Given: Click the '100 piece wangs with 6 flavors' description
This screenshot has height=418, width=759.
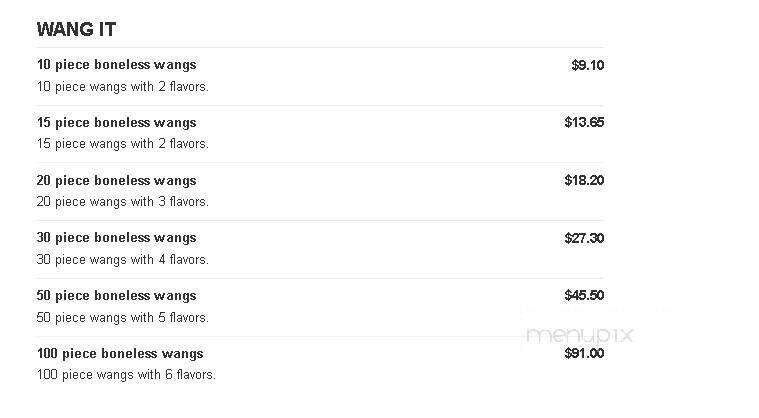Looking at the screenshot, I should point(126,375).
